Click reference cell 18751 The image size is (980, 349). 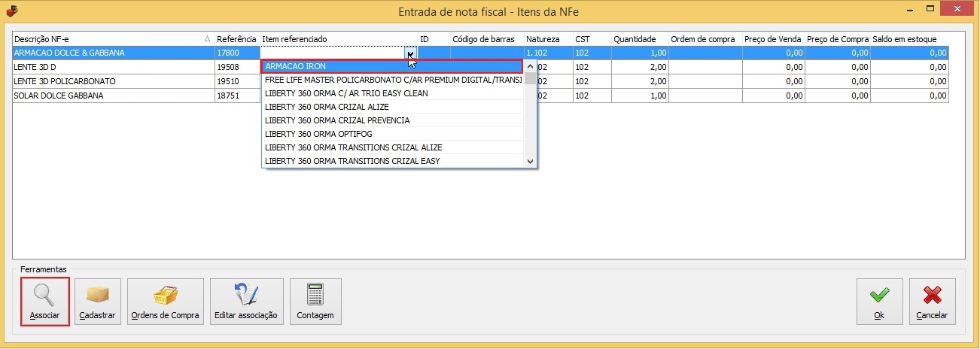click(x=236, y=96)
